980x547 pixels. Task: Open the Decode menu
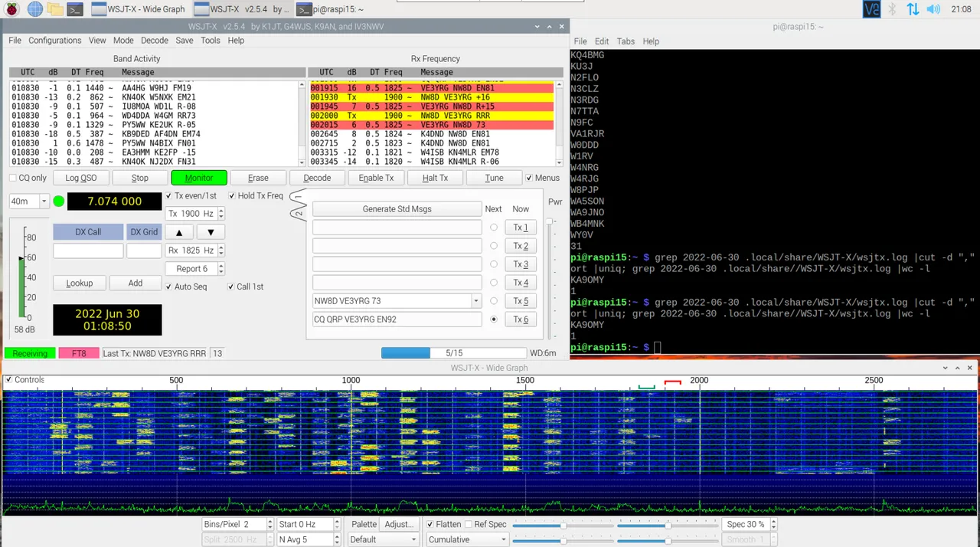point(154,41)
